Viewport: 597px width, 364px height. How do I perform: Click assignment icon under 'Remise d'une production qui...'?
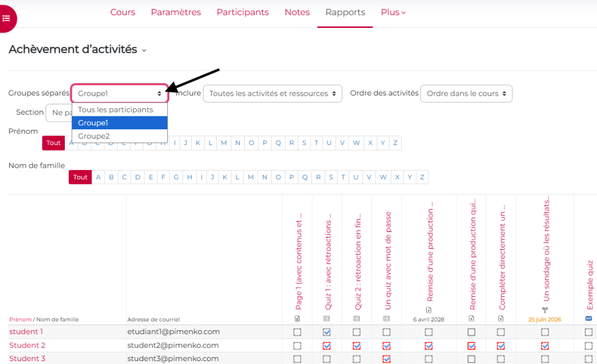tap(471, 319)
